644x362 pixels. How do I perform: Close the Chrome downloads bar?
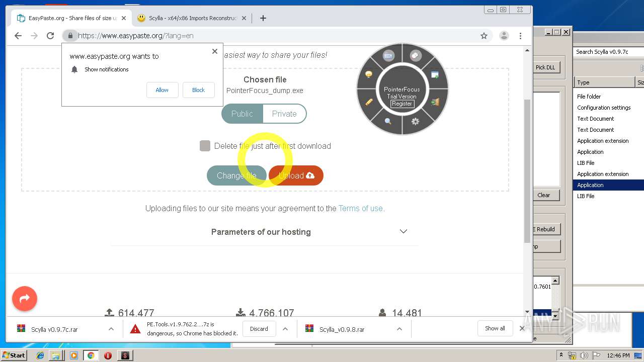coord(522,328)
